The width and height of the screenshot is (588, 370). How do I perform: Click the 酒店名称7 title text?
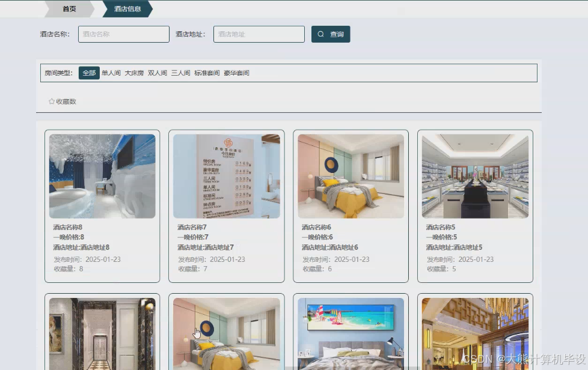tap(192, 227)
